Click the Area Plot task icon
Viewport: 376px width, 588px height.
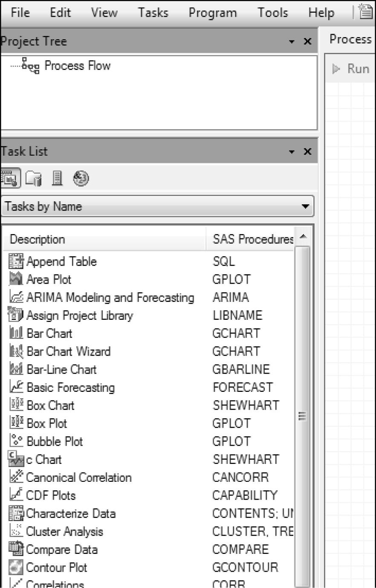pos(16,279)
